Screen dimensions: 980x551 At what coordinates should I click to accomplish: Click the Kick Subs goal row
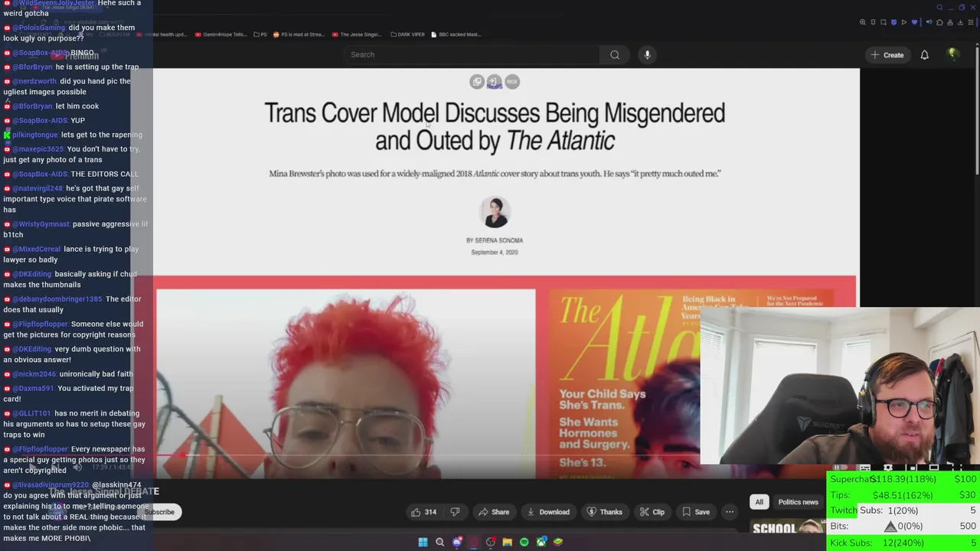tap(903, 543)
